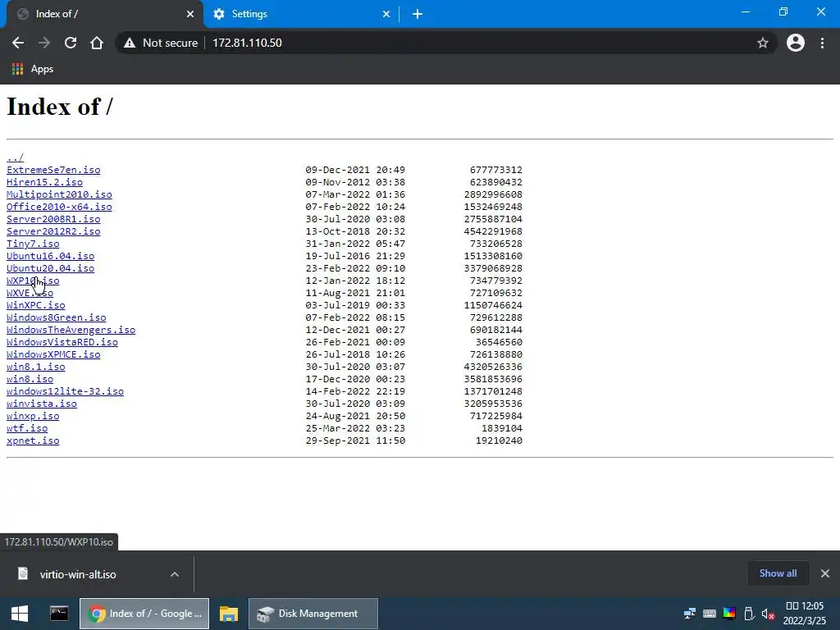Image resolution: width=840 pixels, height=630 pixels.
Task: Click the Multipoint2010.iso link
Action: 59,194
